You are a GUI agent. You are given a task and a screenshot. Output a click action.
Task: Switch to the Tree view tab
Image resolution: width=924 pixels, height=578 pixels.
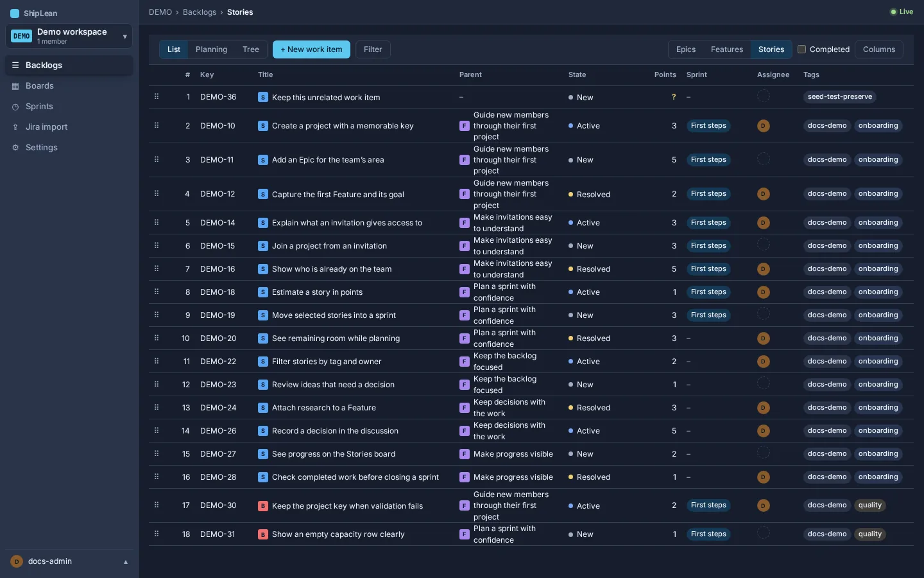[251, 49]
